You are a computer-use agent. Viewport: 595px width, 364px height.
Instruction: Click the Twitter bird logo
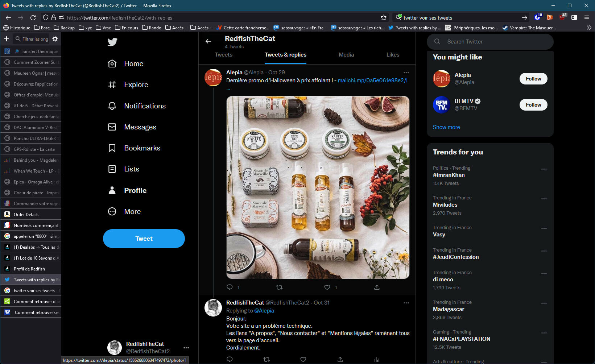[112, 42]
